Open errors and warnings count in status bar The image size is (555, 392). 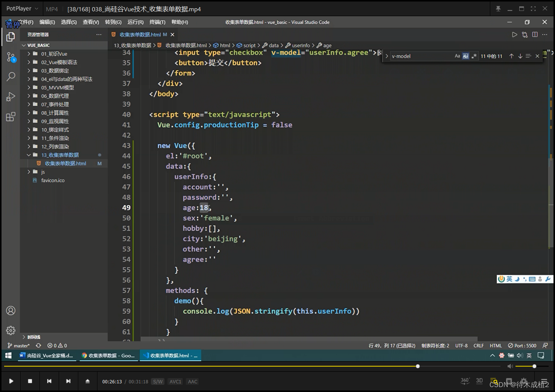57,345
